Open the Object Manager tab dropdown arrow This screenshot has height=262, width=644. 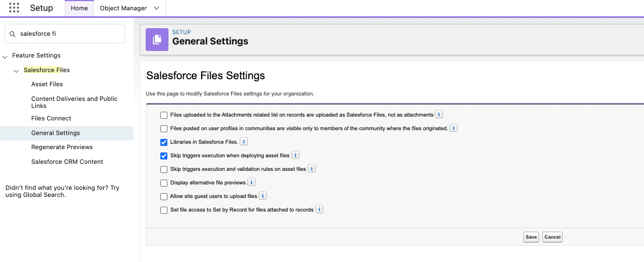(157, 8)
